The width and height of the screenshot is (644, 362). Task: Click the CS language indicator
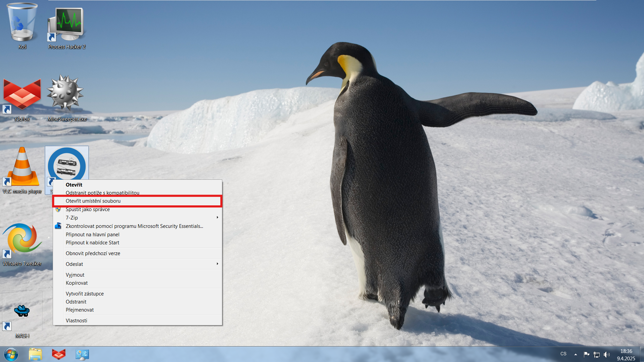(563, 354)
